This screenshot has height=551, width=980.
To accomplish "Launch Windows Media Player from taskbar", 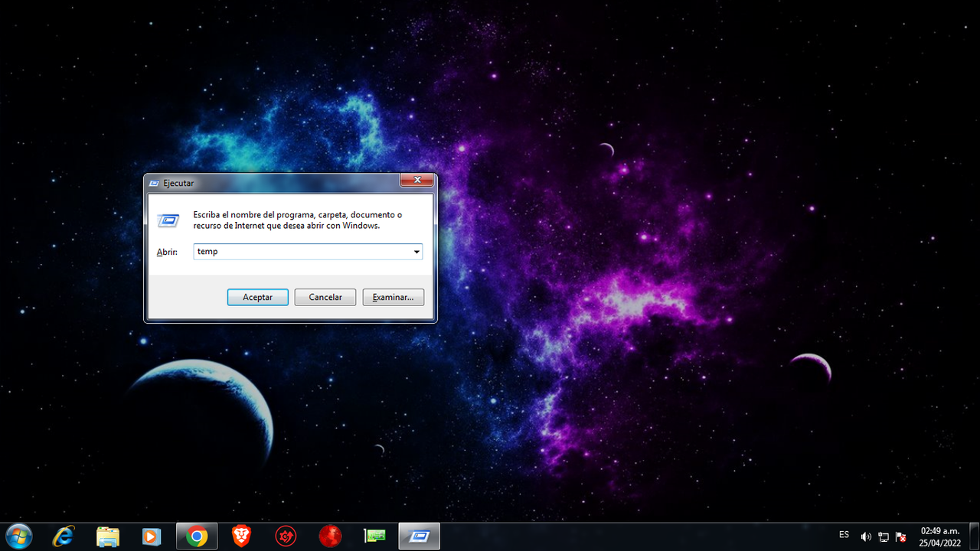I will [x=152, y=536].
